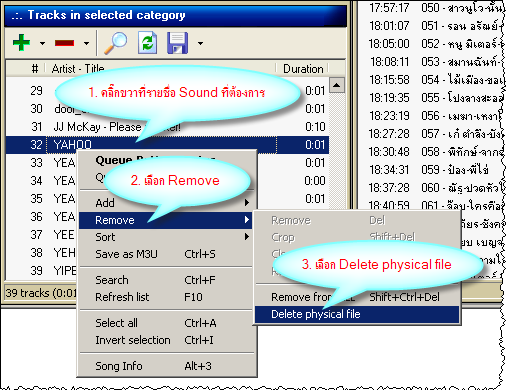This screenshot has width=506, height=390.
Task: Open the Remove submenu in context menu
Action: point(165,220)
